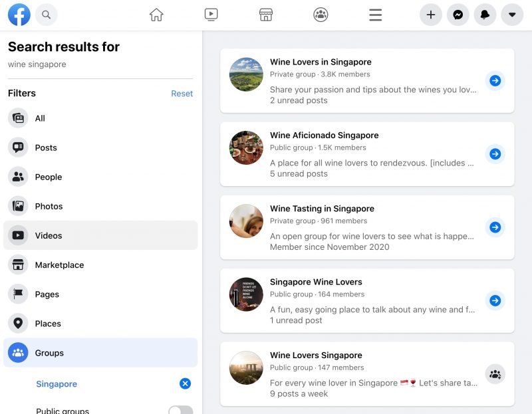The width and height of the screenshot is (532, 414).
Task: Visit Singapore Wine Lovers arrow button
Action: point(495,300)
